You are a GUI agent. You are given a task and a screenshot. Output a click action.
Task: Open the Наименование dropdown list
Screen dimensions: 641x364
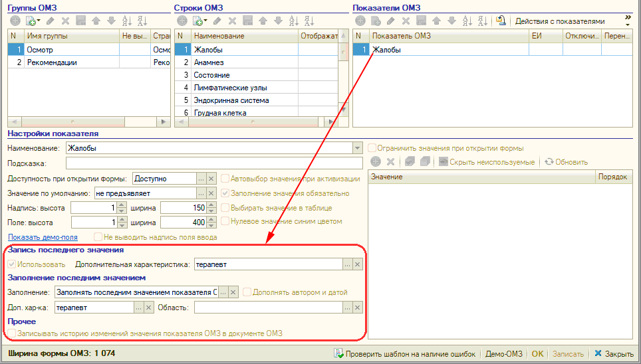click(358, 148)
